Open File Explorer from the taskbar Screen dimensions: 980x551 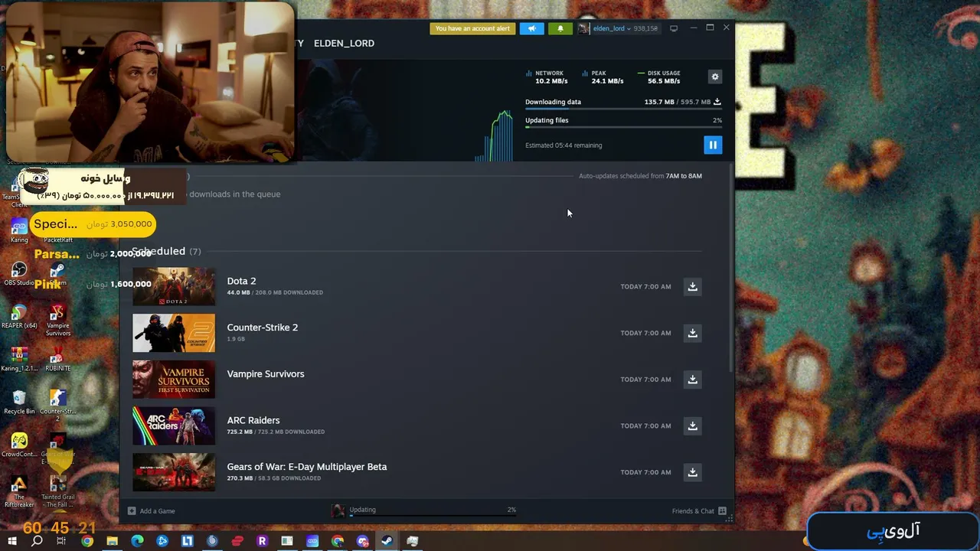[x=113, y=541]
